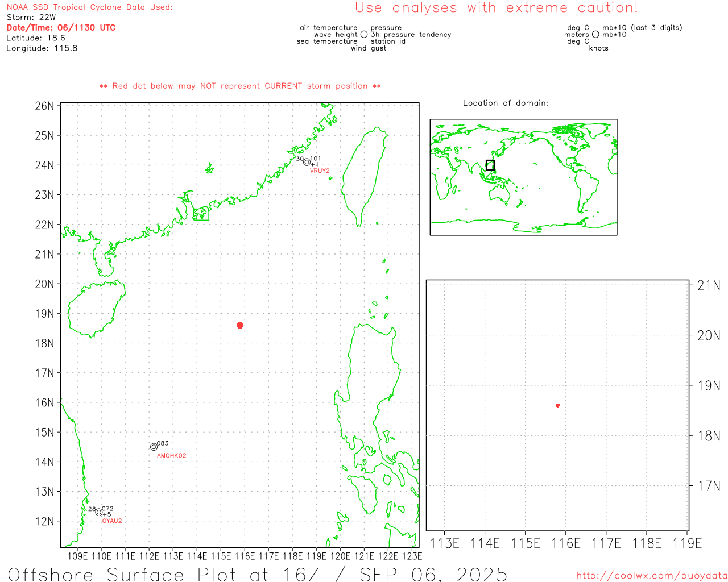
Task: Click the 116E label on main map axis
Action: click(245, 556)
